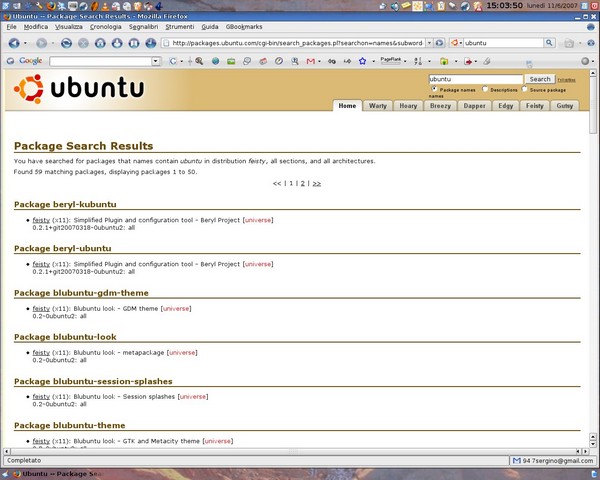Click the Gmail M icon in toolbar

[x=310, y=61]
